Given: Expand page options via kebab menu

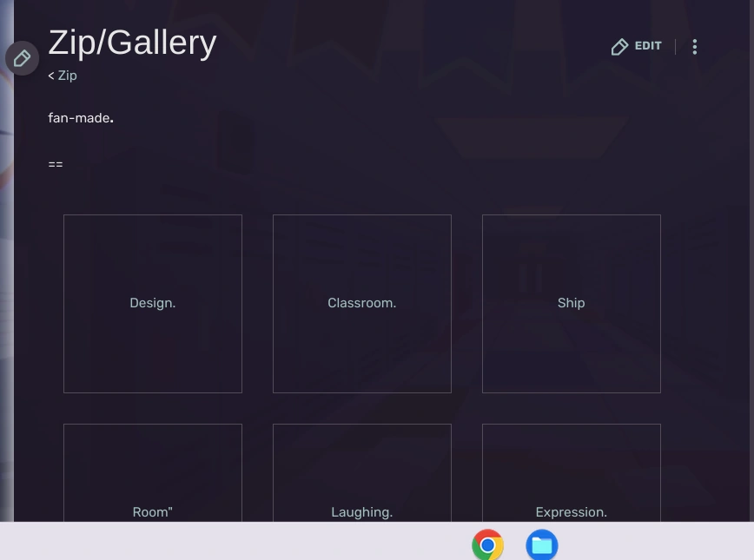Looking at the screenshot, I should 695,46.
